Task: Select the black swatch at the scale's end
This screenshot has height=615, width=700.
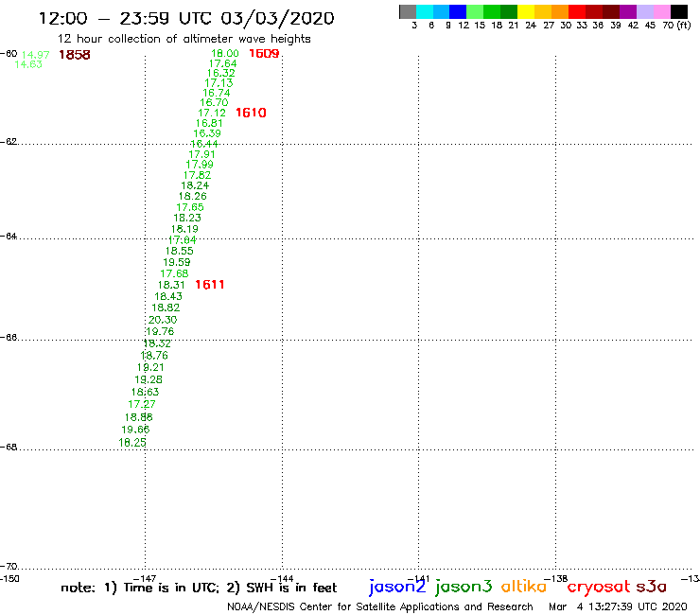Action: pyautogui.click(x=679, y=11)
